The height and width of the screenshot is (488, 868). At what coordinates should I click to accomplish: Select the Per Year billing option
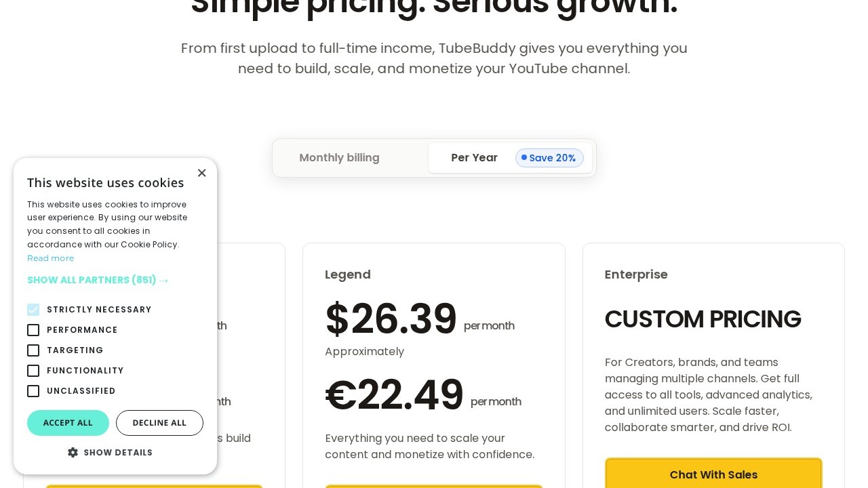click(x=474, y=158)
